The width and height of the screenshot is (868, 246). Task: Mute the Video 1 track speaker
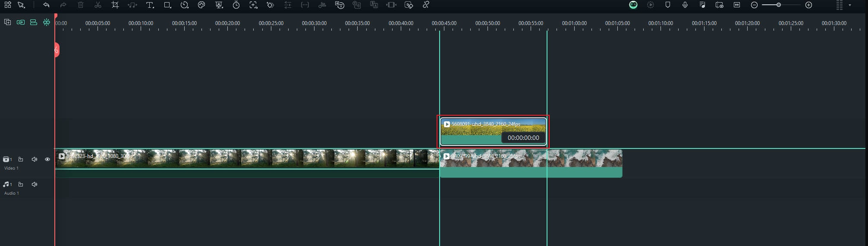pyautogui.click(x=35, y=159)
